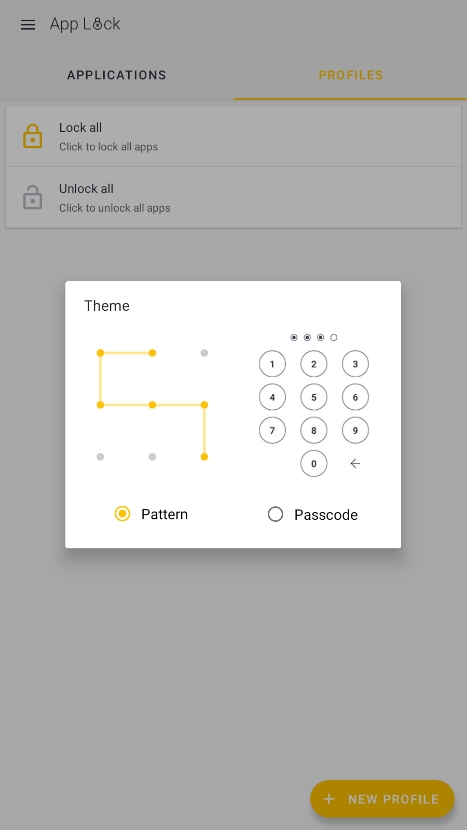Click the App Lock title logo
The width and height of the screenshot is (467, 830).
pyautogui.click(x=85, y=24)
